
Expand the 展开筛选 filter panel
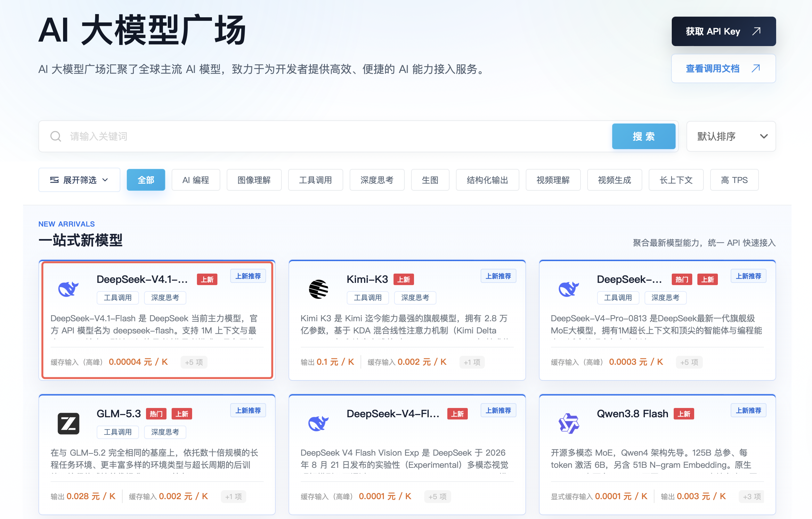[79, 180]
